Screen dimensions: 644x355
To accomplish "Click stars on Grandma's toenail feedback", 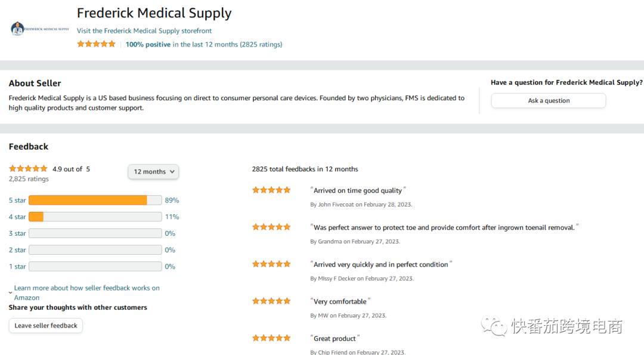I will (x=271, y=227).
